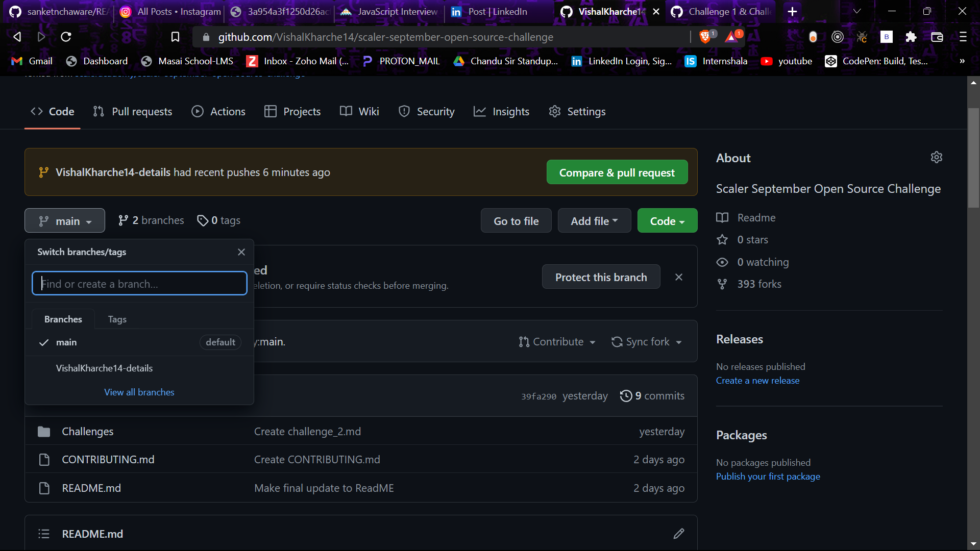Click the README table of contents icon
The image size is (980, 551).
[x=44, y=534]
